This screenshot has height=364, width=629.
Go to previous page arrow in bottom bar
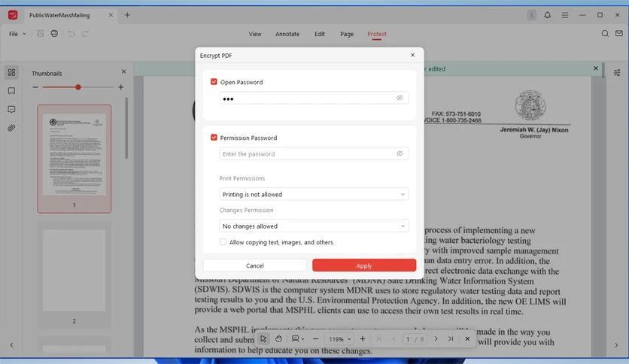[x=394, y=339]
